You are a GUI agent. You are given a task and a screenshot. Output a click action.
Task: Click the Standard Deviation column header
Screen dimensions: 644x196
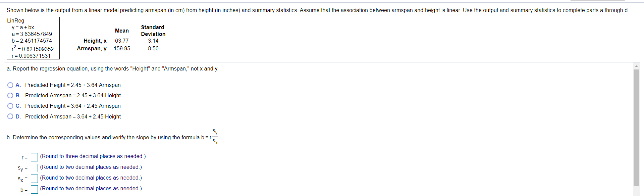click(153, 31)
